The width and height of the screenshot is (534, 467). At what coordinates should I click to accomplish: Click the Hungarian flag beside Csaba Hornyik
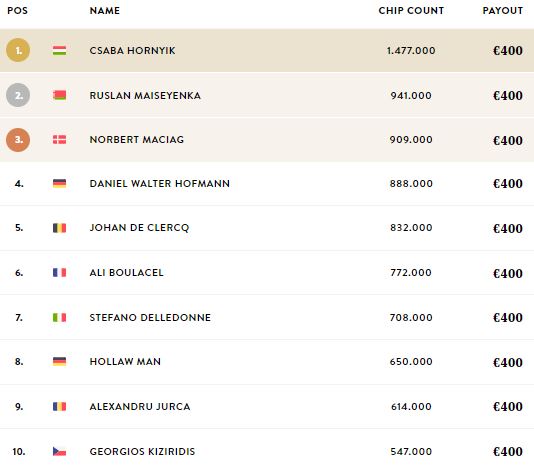point(60,50)
